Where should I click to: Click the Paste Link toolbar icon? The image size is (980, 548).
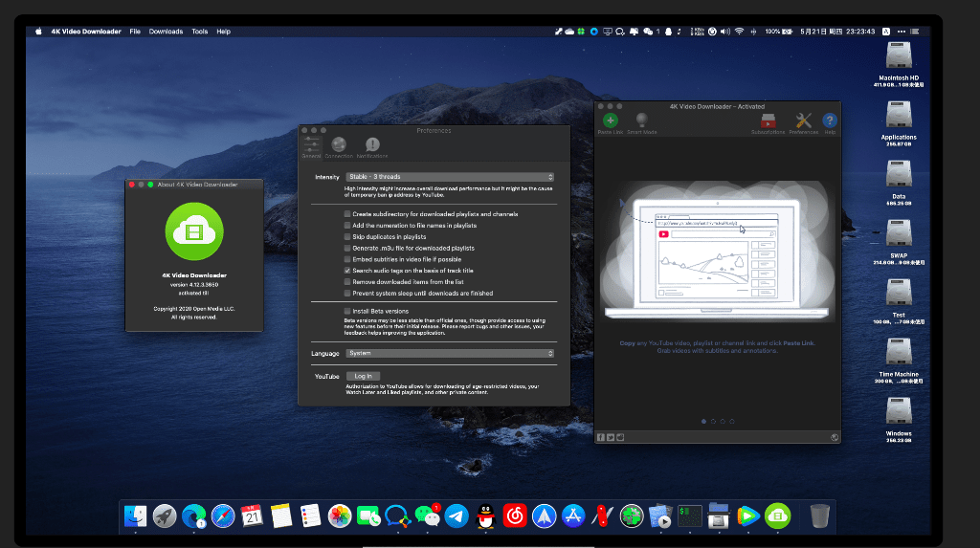(610, 121)
